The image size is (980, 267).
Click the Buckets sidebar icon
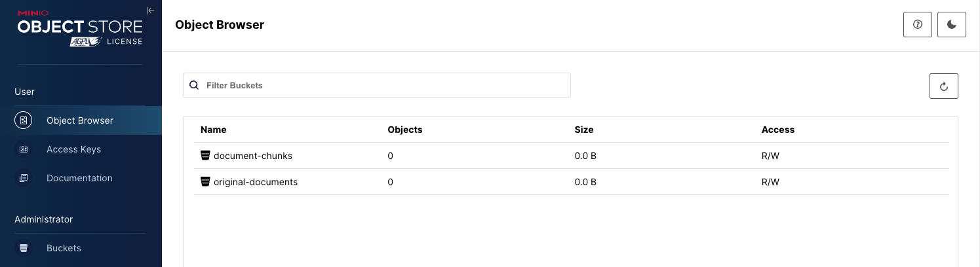(x=24, y=248)
